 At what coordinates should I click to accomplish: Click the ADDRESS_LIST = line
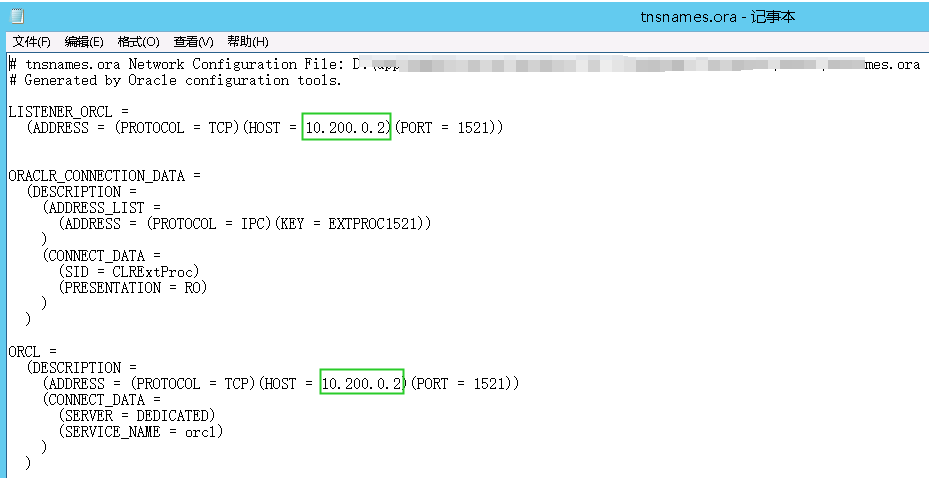coord(100,208)
